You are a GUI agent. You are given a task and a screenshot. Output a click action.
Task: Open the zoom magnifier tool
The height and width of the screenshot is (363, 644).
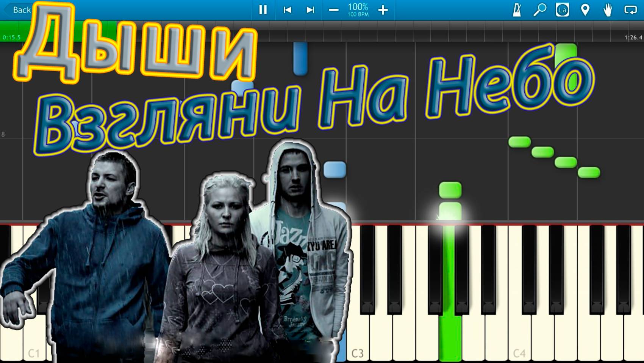[x=539, y=10]
